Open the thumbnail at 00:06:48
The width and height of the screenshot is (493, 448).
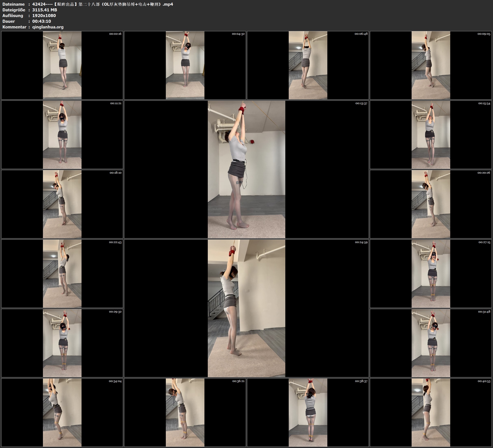308,65
